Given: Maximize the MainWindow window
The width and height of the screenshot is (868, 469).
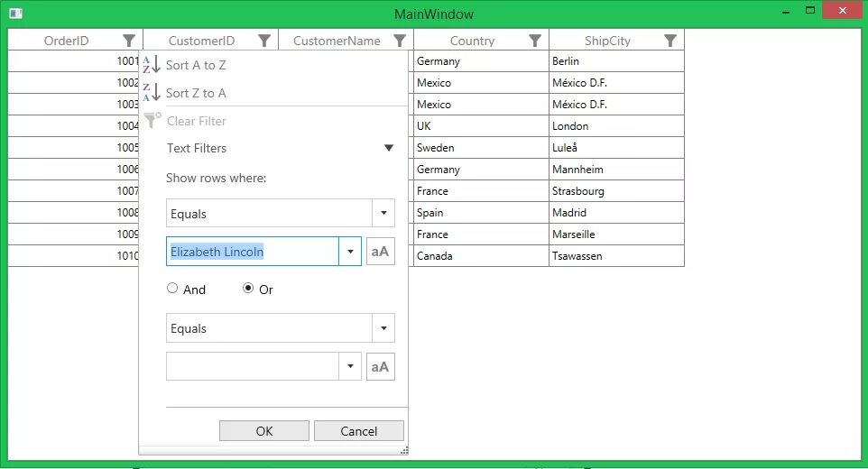Looking at the screenshot, I should click(810, 11).
